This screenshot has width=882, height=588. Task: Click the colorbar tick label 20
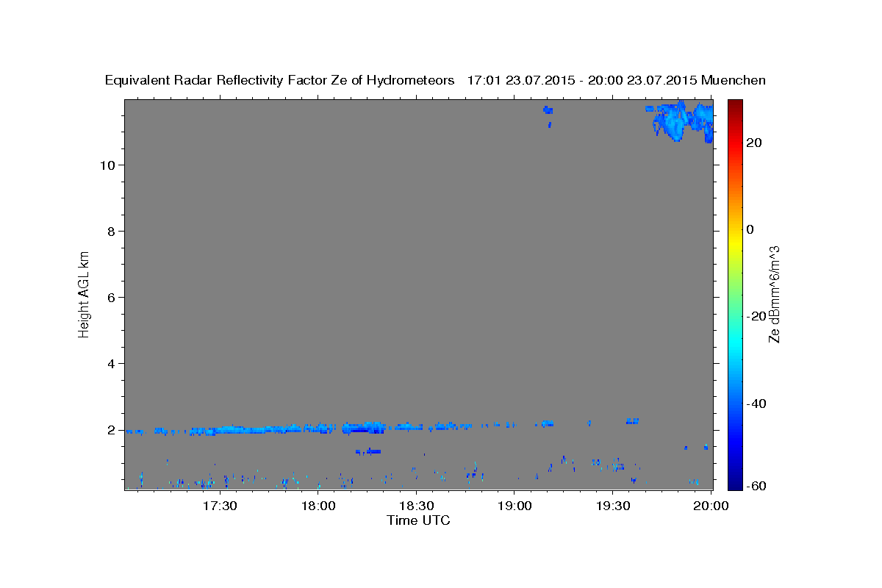click(x=754, y=143)
